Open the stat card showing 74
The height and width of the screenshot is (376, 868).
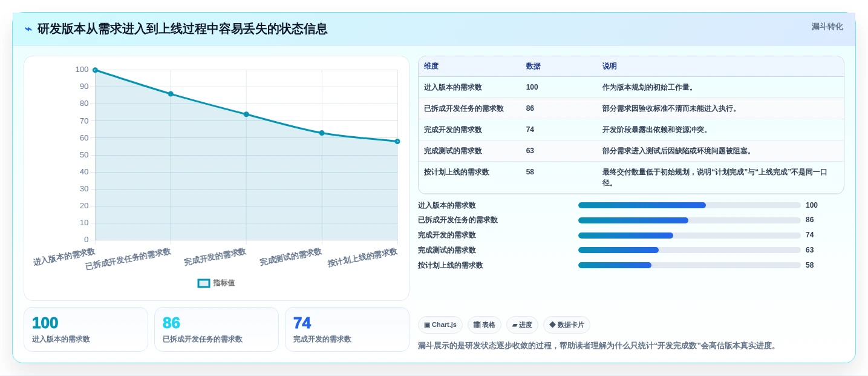pyautogui.click(x=347, y=329)
